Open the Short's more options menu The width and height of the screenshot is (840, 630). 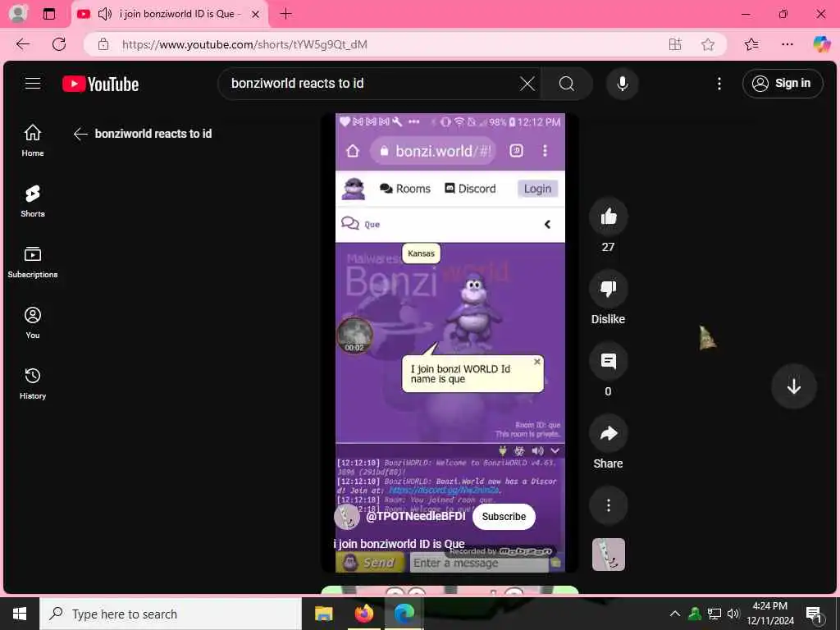pyautogui.click(x=608, y=505)
